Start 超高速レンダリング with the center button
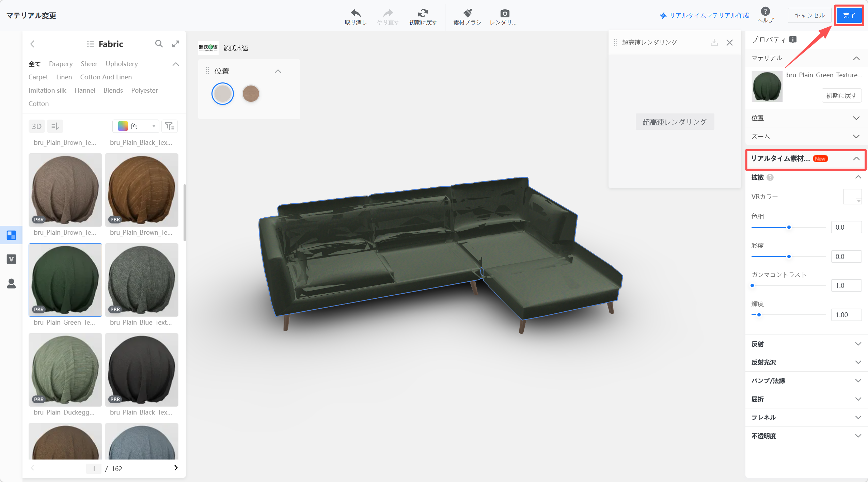The height and width of the screenshot is (482, 868). pyautogui.click(x=675, y=122)
